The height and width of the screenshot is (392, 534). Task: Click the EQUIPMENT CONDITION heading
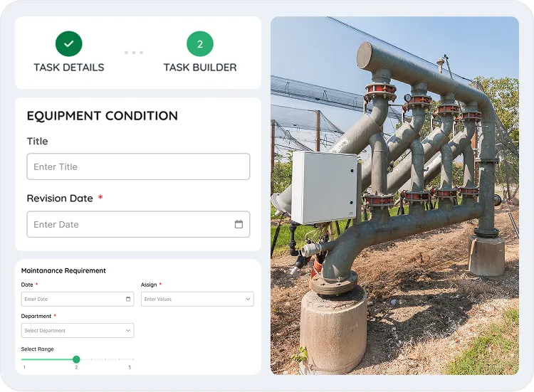(102, 116)
